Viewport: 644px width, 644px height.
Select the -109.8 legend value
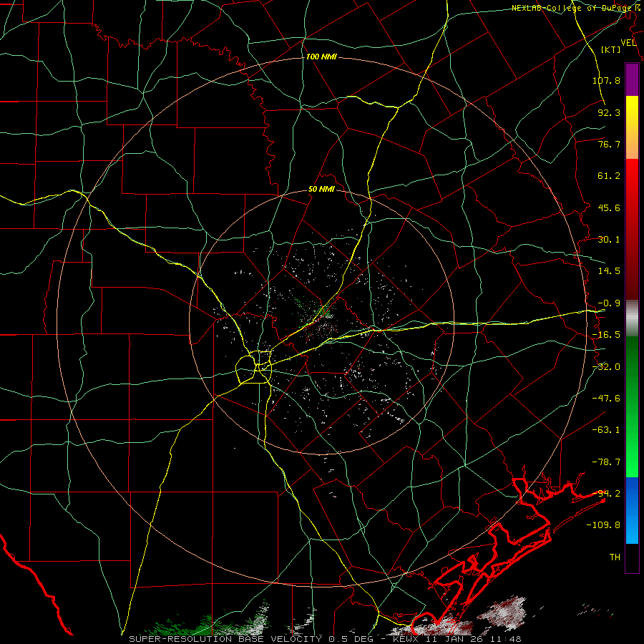[603, 525]
